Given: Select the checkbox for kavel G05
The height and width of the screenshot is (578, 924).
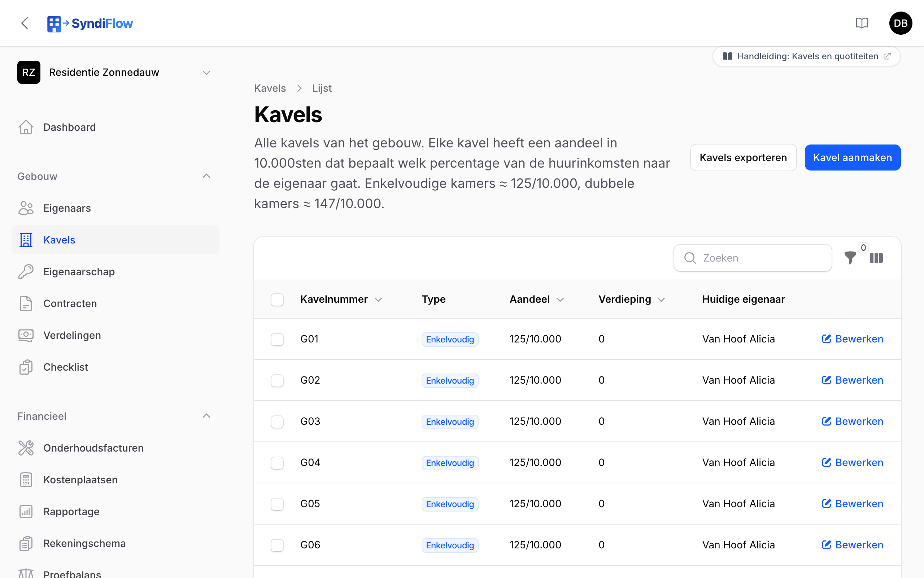Looking at the screenshot, I should point(277,504).
